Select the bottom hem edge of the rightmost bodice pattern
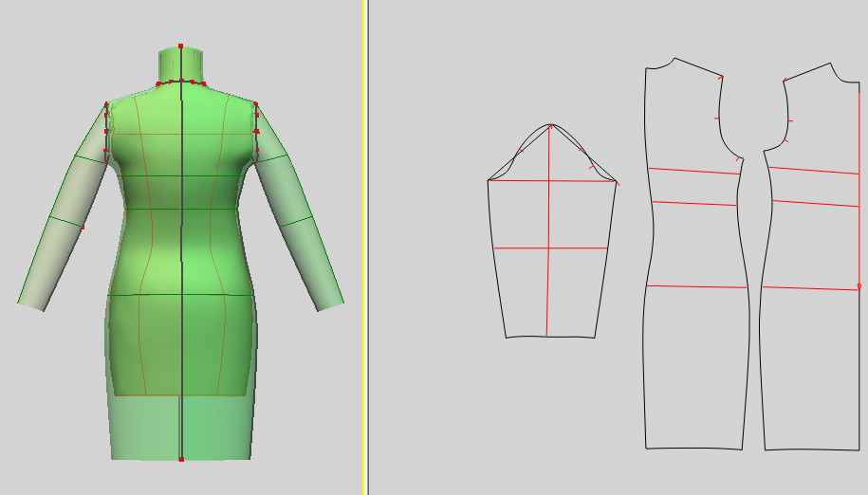 point(812,449)
